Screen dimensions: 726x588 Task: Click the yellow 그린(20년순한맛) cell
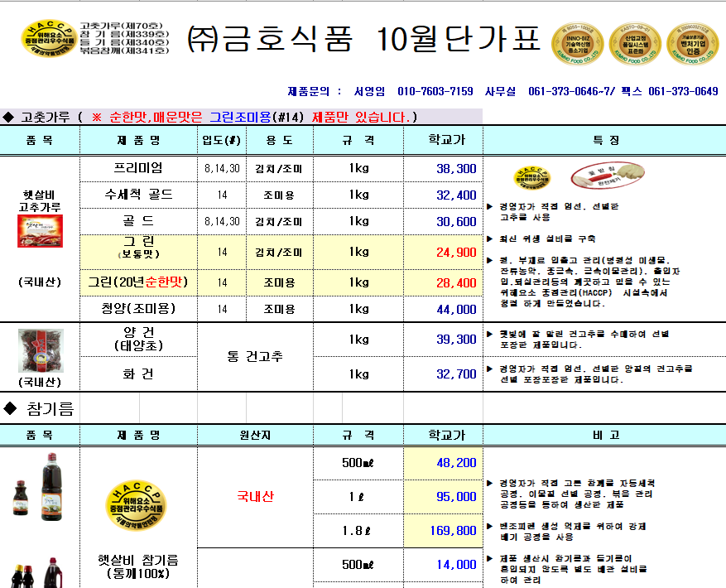[x=138, y=282]
